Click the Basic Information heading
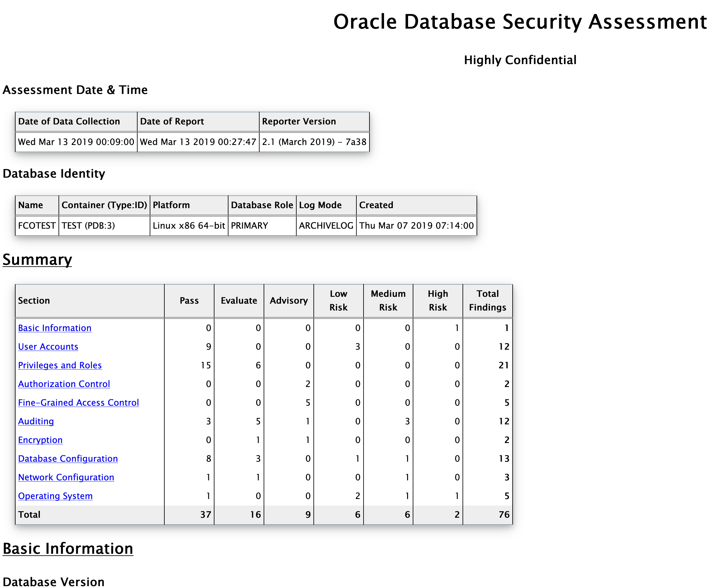 point(68,548)
